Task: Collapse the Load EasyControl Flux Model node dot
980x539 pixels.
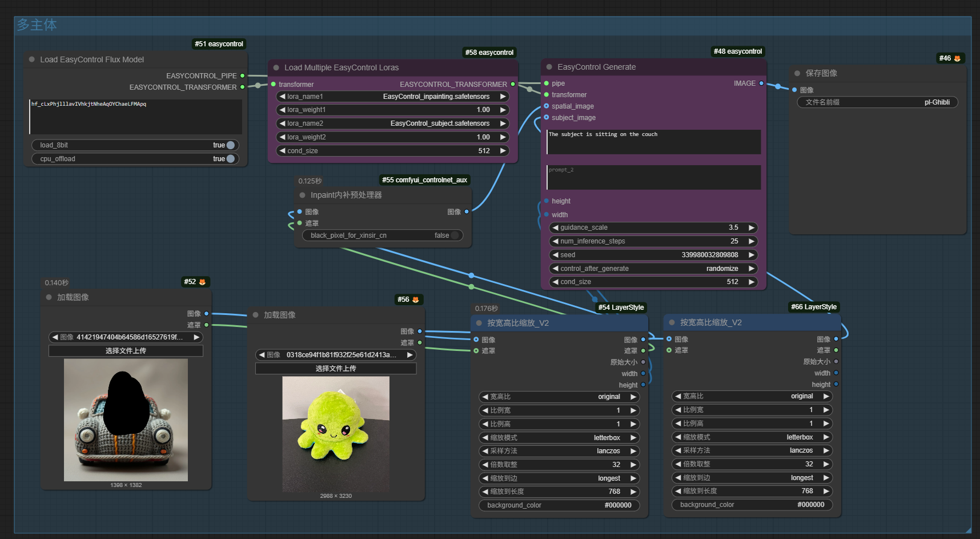Action: tap(32, 59)
